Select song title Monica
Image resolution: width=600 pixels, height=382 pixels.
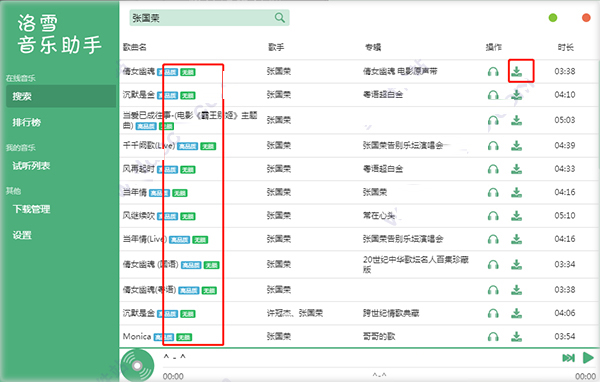[x=137, y=336]
